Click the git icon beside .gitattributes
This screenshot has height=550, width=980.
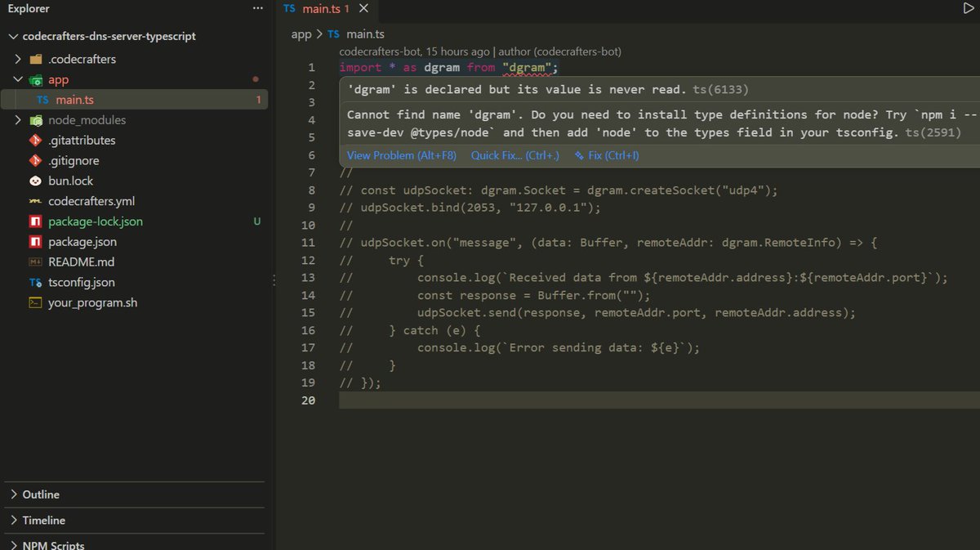pos(35,141)
